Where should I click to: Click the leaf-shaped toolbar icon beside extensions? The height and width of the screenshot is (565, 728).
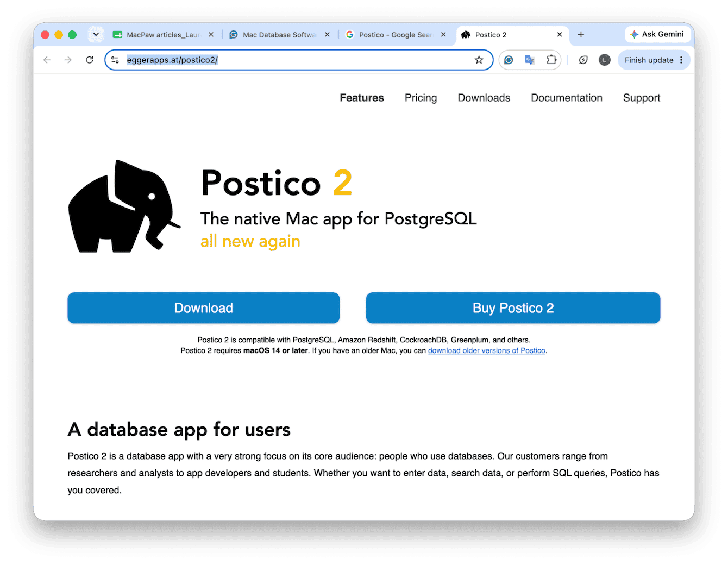[583, 60]
